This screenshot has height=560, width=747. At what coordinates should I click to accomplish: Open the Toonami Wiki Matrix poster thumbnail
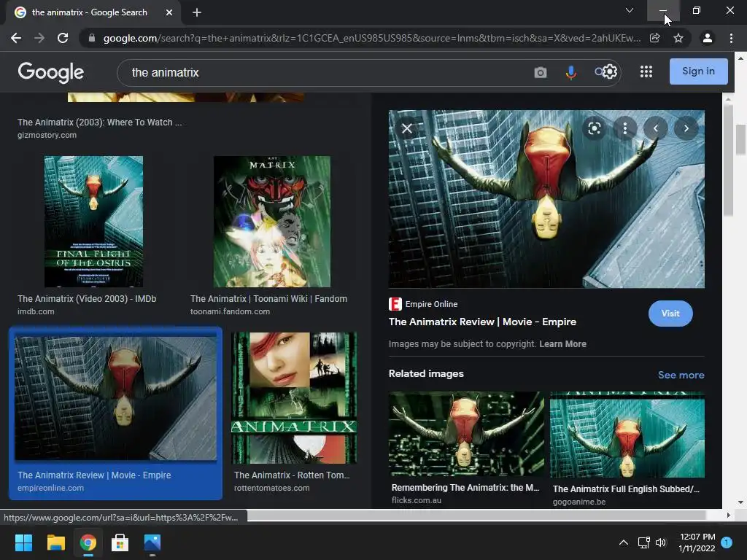click(271, 222)
